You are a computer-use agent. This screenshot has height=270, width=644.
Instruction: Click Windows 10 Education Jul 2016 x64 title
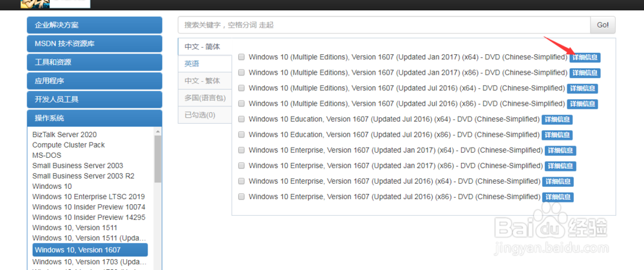pyautogui.click(x=394, y=119)
